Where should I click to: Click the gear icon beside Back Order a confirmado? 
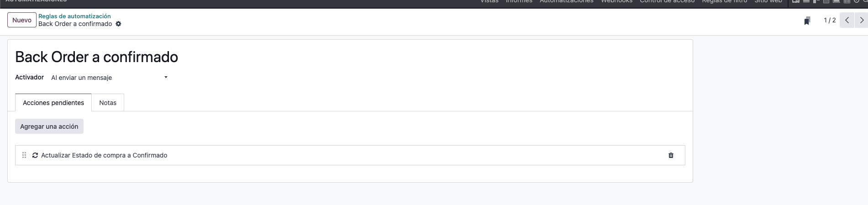(118, 24)
